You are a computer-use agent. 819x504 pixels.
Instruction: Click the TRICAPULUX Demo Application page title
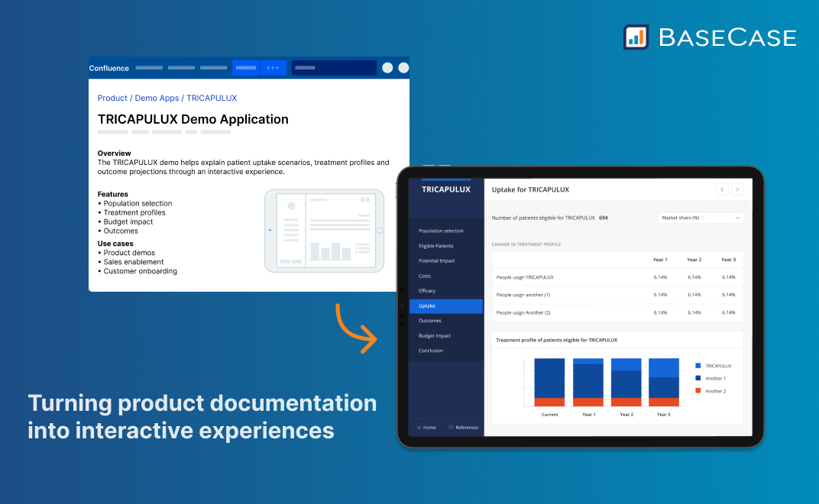click(193, 119)
